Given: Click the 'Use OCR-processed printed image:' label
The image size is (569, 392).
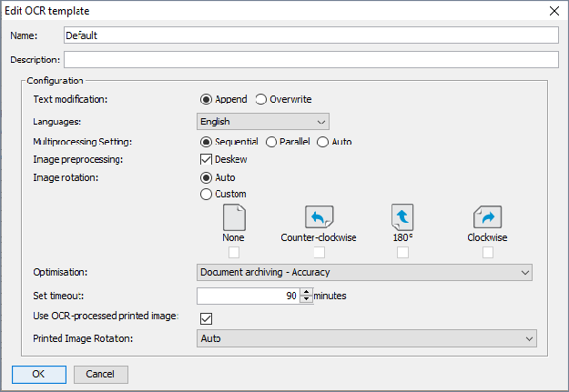Looking at the screenshot, I should [106, 317].
